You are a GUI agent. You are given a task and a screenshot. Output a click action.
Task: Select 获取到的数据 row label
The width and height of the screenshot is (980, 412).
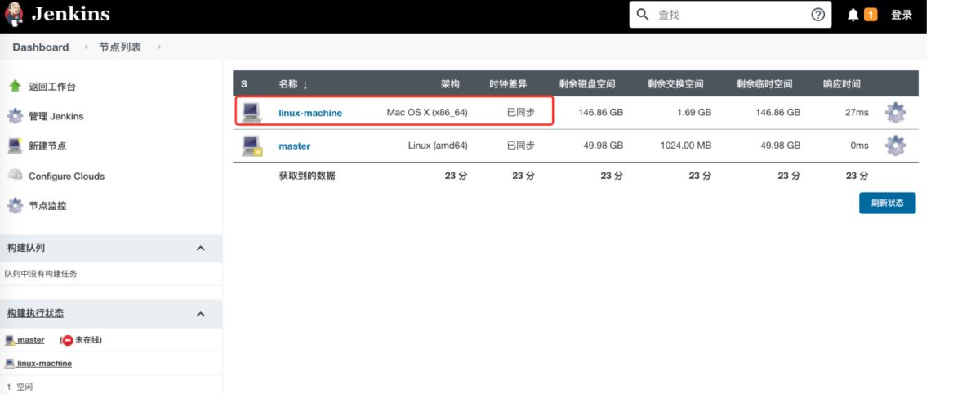[x=307, y=176]
